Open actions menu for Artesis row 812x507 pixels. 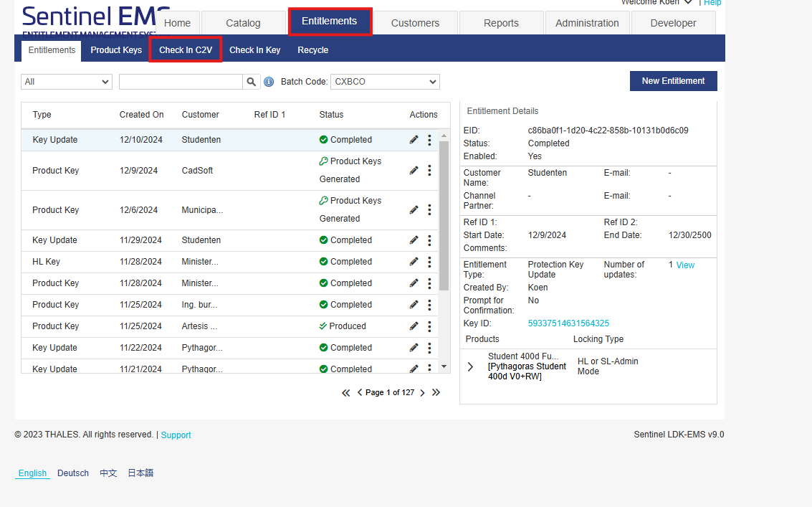(429, 326)
